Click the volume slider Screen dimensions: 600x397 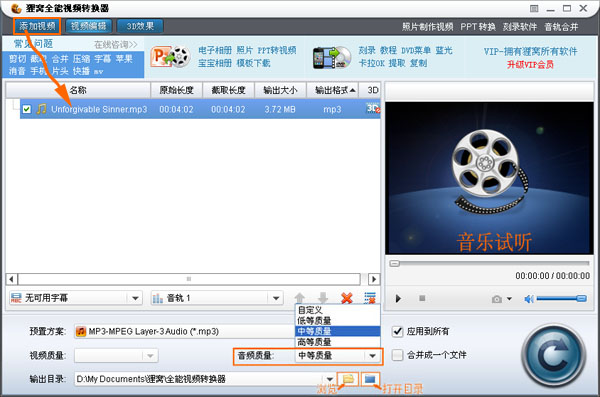click(x=561, y=299)
